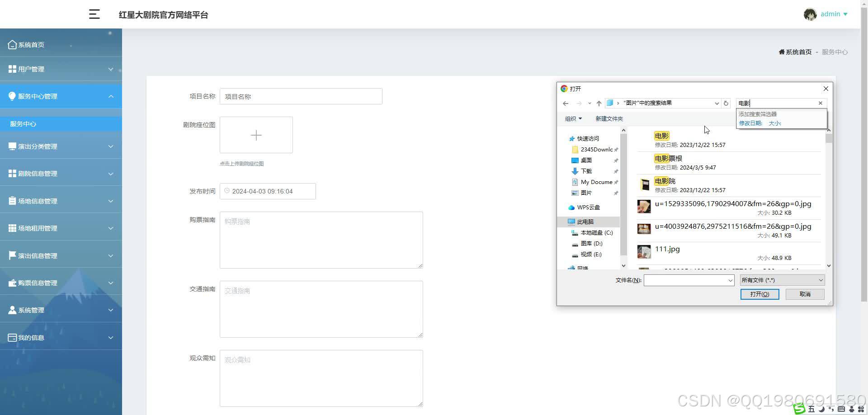868x415 pixels.
Task: Expand 用户管理 sidebar menu
Action: tap(61, 69)
